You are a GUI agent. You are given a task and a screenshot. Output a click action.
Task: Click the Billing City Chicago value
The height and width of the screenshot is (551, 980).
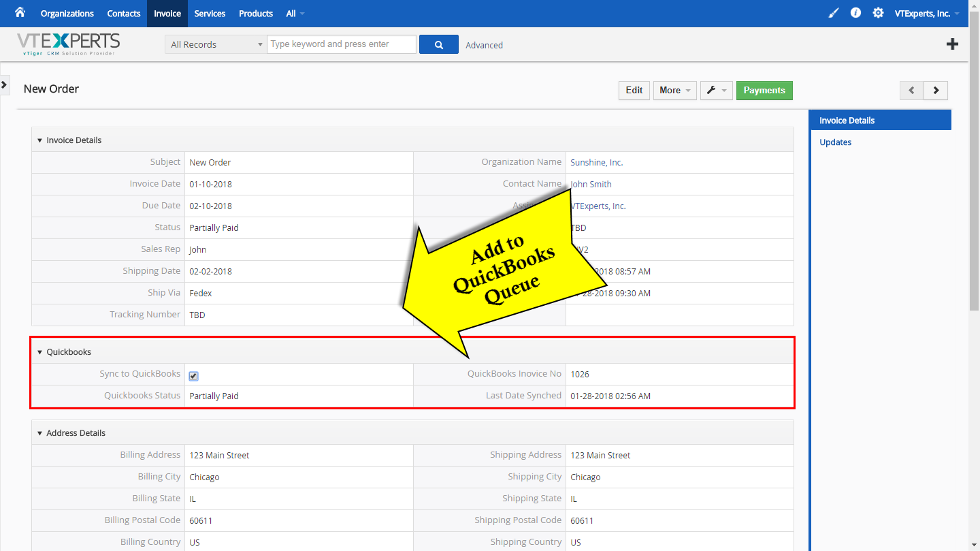click(x=205, y=477)
